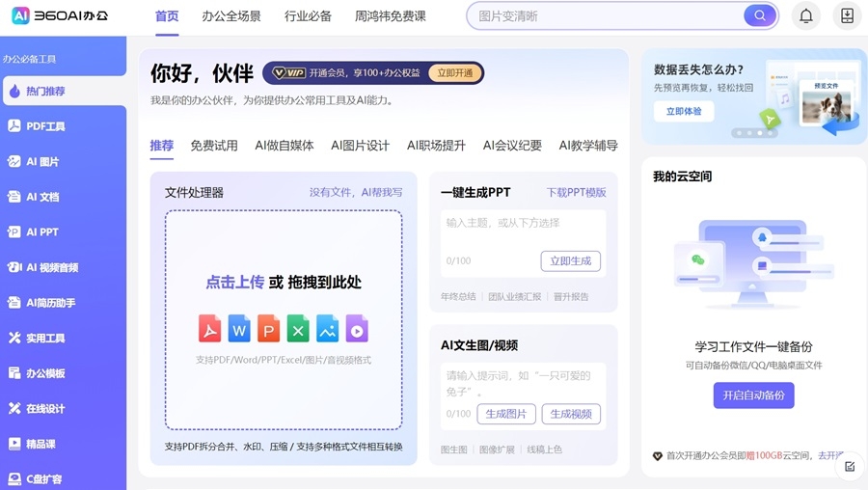Switch to the 免费试用 tab
The image size is (868, 490).
click(214, 146)
